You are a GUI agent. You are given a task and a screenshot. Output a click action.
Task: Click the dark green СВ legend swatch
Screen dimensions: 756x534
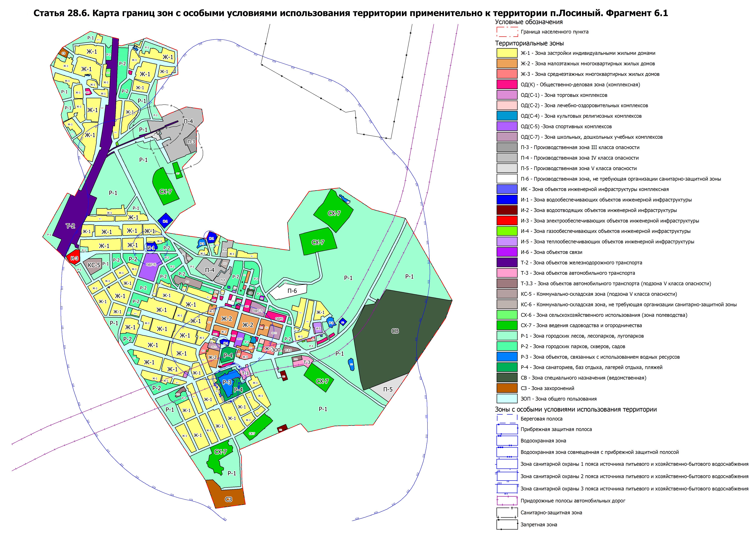pyautogui.click(x=507, y=378)
